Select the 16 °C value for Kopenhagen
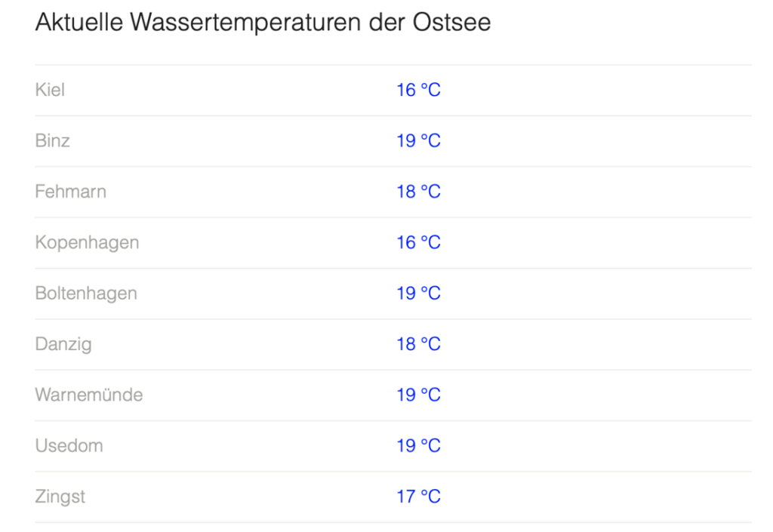 418,242
